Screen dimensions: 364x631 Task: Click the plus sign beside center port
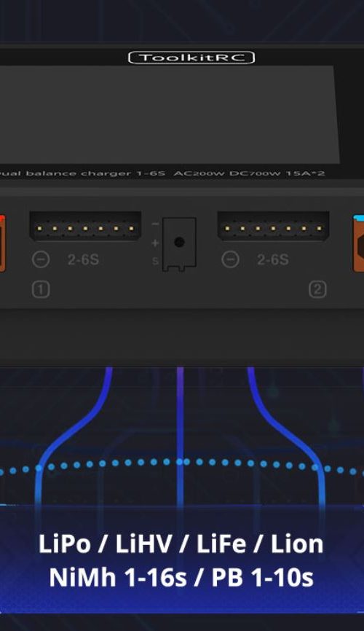[155, 243]
